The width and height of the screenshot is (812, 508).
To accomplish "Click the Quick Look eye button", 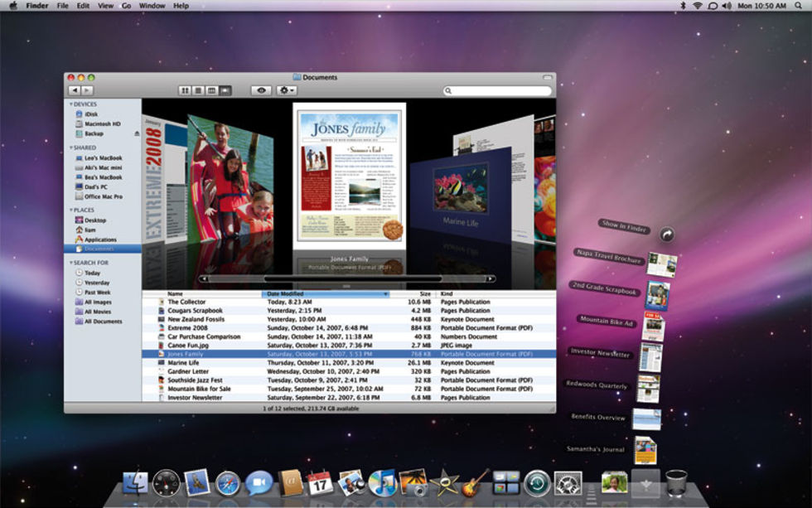I will (x=261, y=90).
